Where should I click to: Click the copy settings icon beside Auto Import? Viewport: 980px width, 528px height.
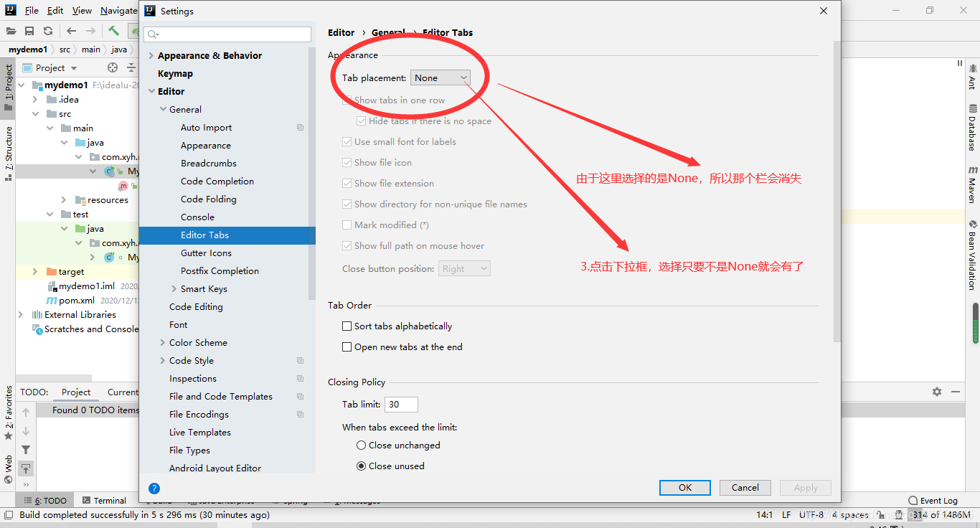300,128
